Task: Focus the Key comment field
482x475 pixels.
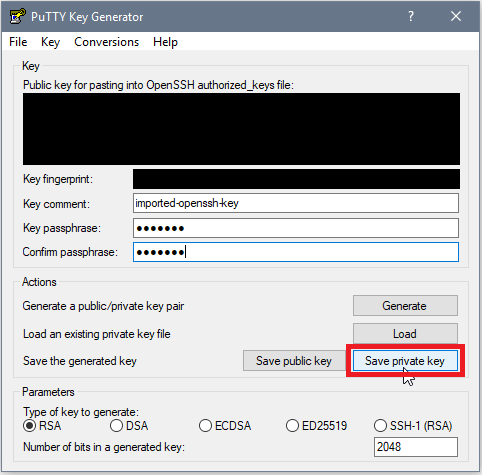Action: 296,203
